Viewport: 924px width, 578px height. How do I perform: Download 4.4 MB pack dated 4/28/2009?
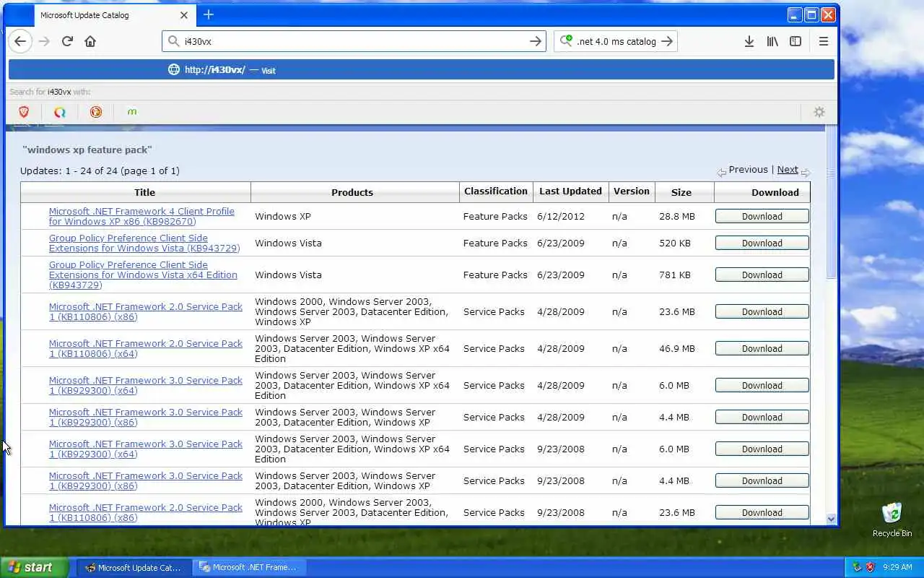click(762, 417)
